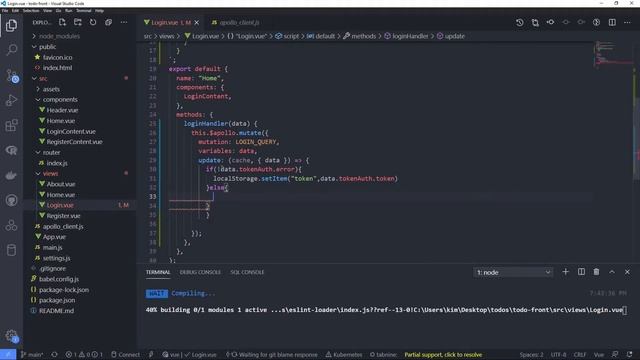
Task: Open Source Control view icon
Action: pos(11,76)
